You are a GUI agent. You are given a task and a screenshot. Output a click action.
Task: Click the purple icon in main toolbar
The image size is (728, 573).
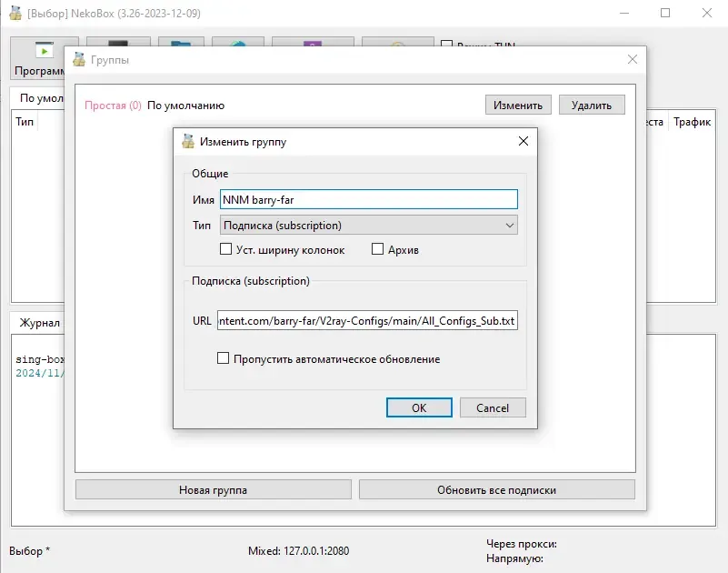click(312, 42)
